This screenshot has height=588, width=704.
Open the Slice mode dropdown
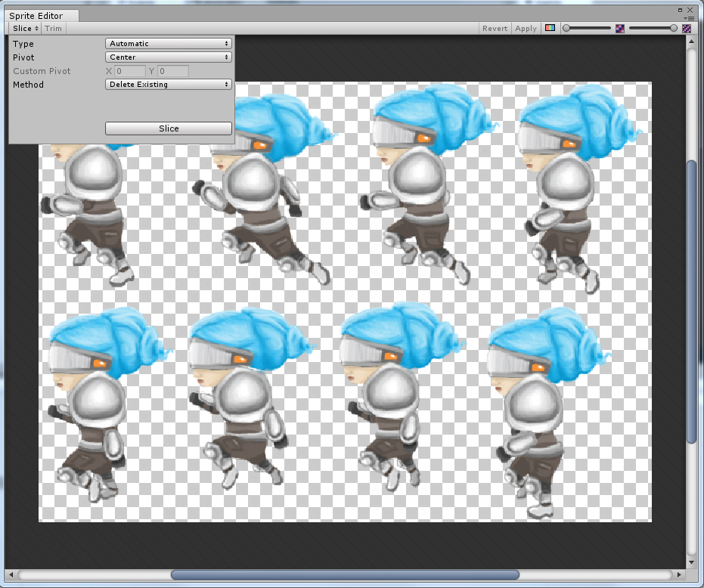point(23,28)
